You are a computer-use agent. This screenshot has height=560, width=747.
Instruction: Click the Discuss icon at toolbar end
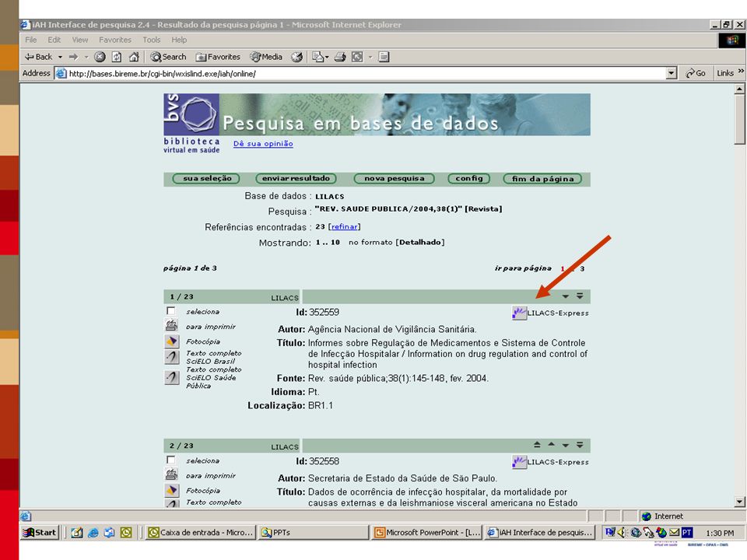[x=384, y=57]
